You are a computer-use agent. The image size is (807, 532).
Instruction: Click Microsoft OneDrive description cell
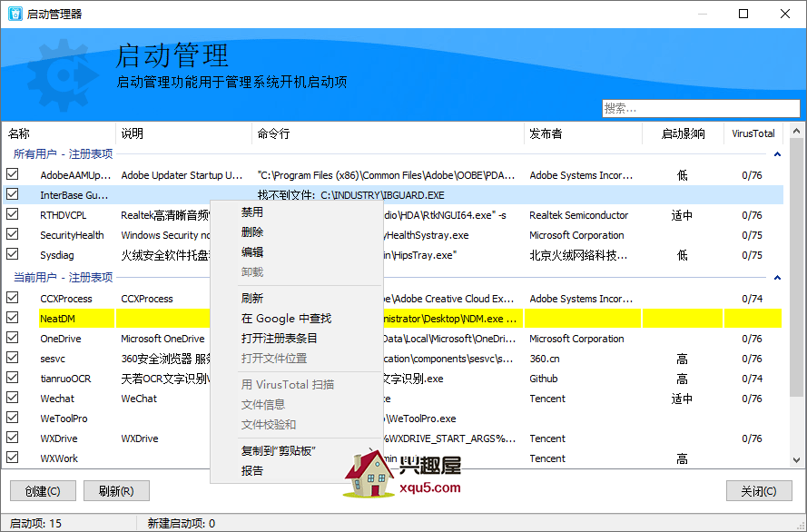click(x=162, y=339)
